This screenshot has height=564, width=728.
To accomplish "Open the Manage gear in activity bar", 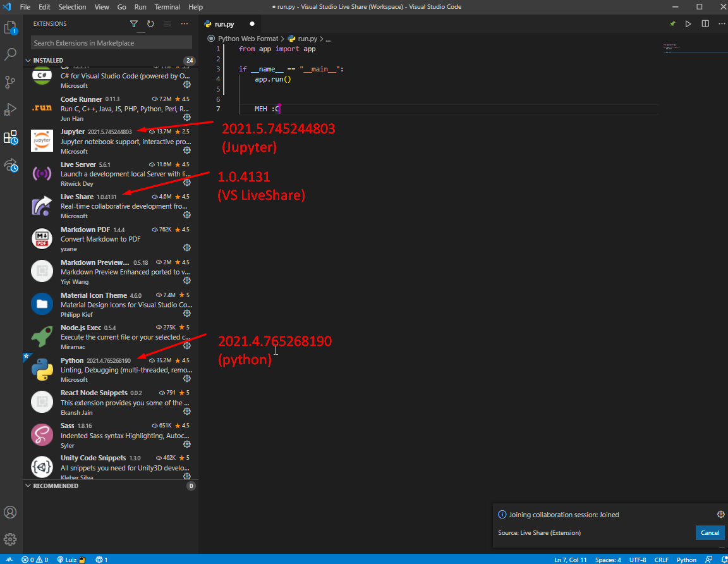I will [10, 539].
